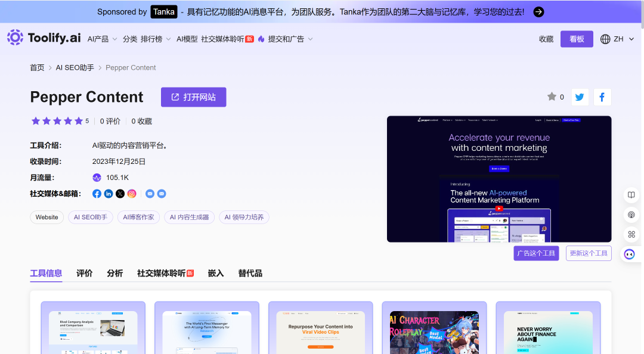The image size is (644, 354).
Task: Open World's First Messenger card thumbnail
Action: coord(206,332)
